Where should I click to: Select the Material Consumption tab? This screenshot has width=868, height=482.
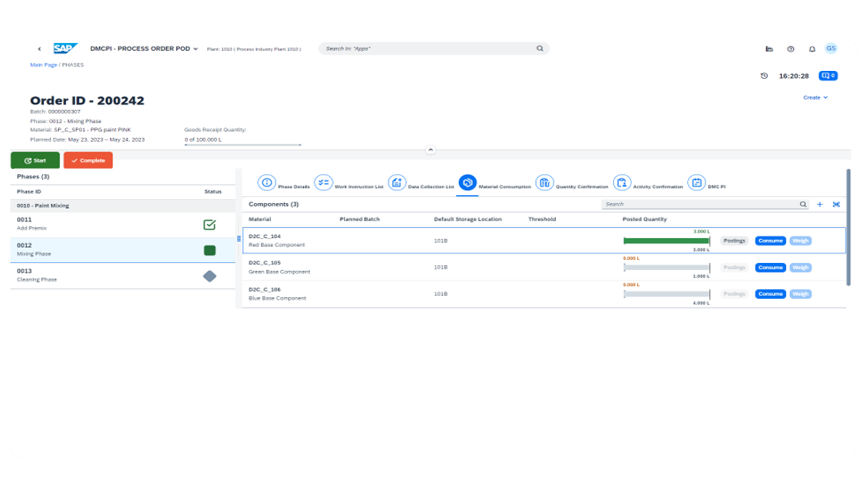467,182
